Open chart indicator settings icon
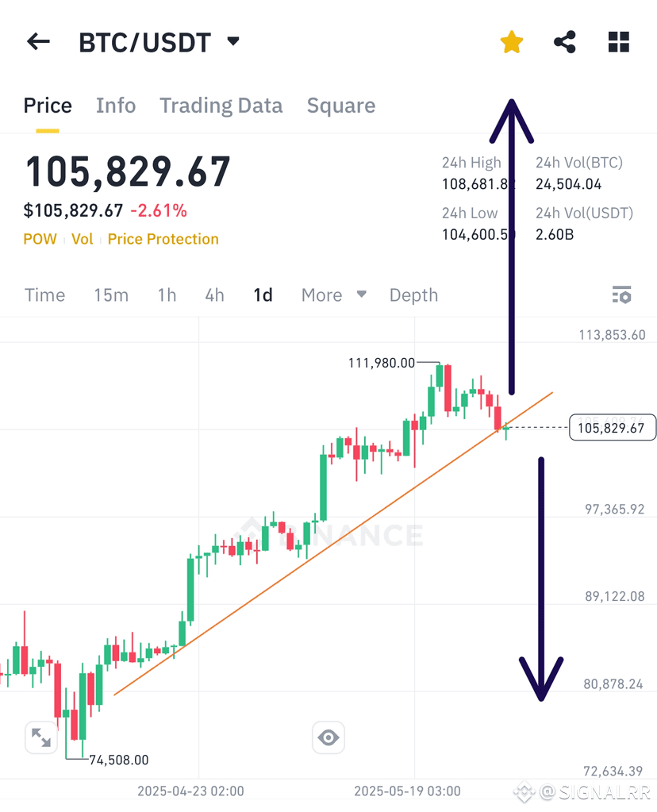The image size is (657, 812). [x=622, y=294]
